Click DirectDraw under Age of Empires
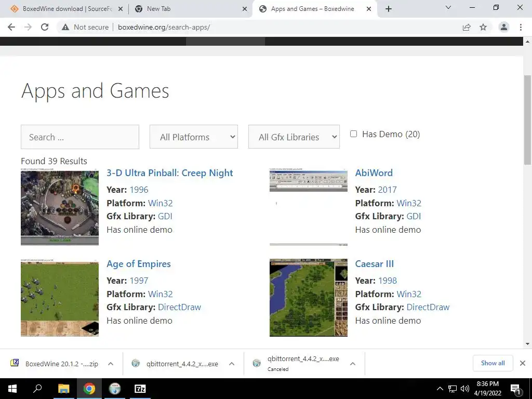Image resolution: width=532 pixels, height=399 pixels. point(179,308)
